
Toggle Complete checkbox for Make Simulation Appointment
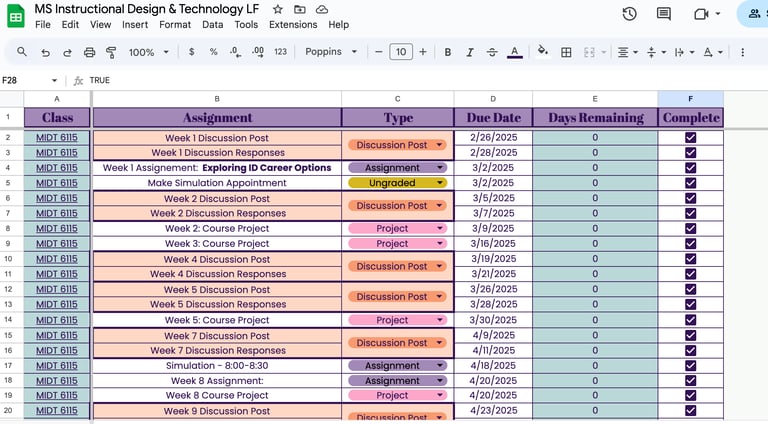click(691, 183)
